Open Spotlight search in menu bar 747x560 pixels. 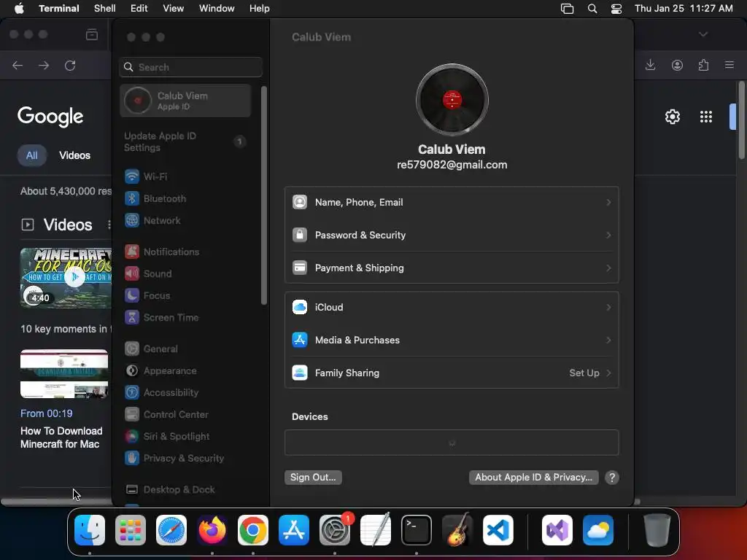click(x=592, y=9)
